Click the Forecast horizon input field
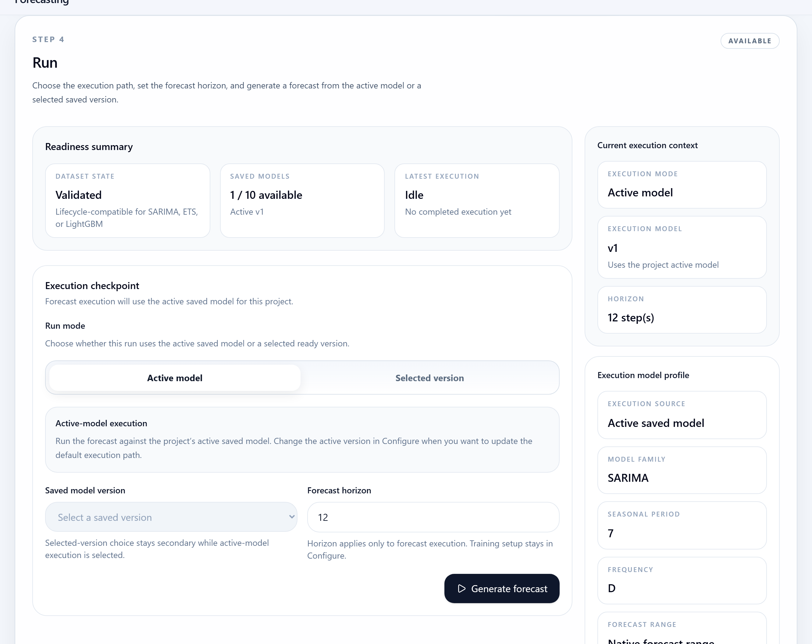 click(433, 517)
